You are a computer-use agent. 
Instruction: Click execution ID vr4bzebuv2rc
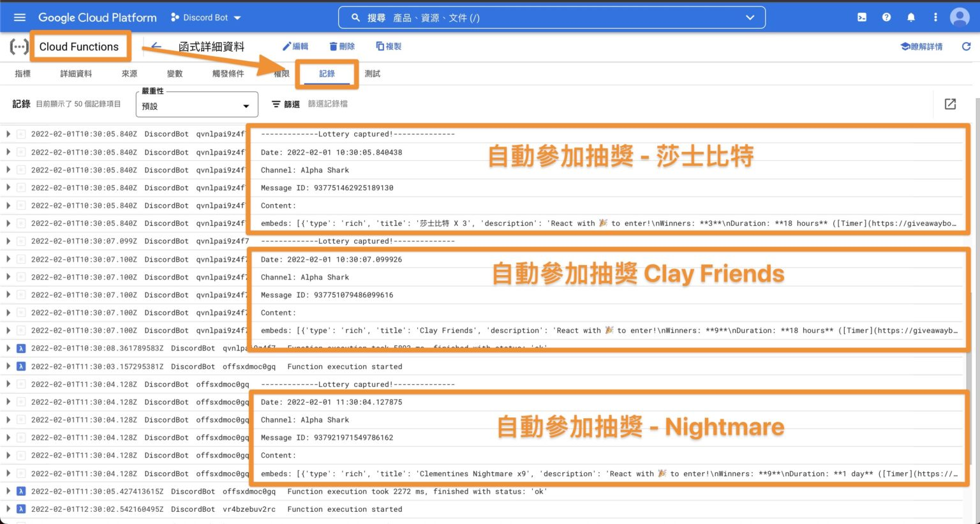(x=249, y=509)
